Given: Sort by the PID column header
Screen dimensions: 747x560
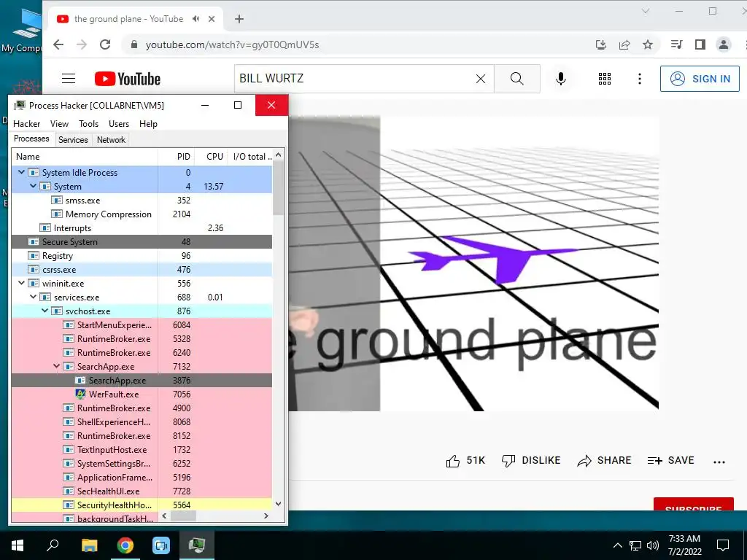Looking at the screenshot, I should pyautogui.click(x=176, y=157).
